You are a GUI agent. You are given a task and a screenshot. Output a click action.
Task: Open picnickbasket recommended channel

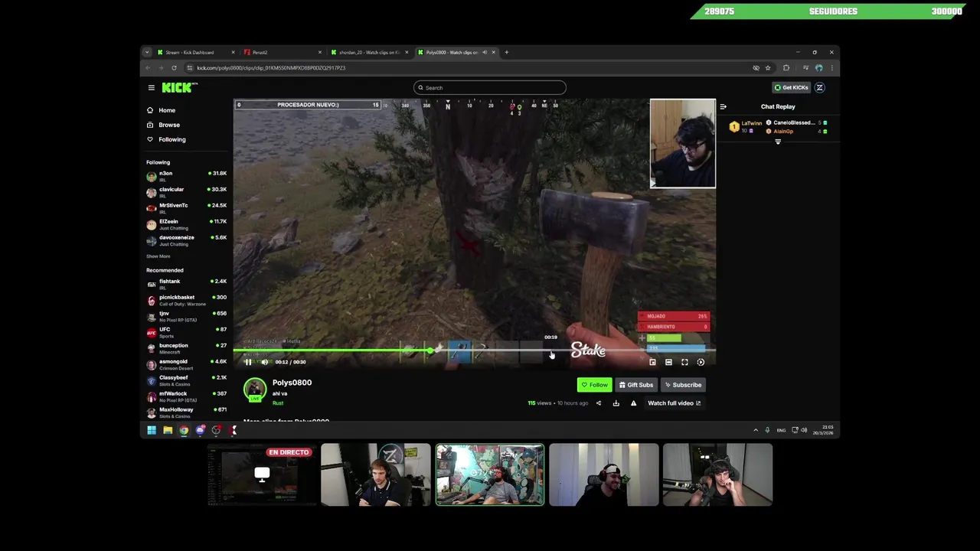[186, 300]
